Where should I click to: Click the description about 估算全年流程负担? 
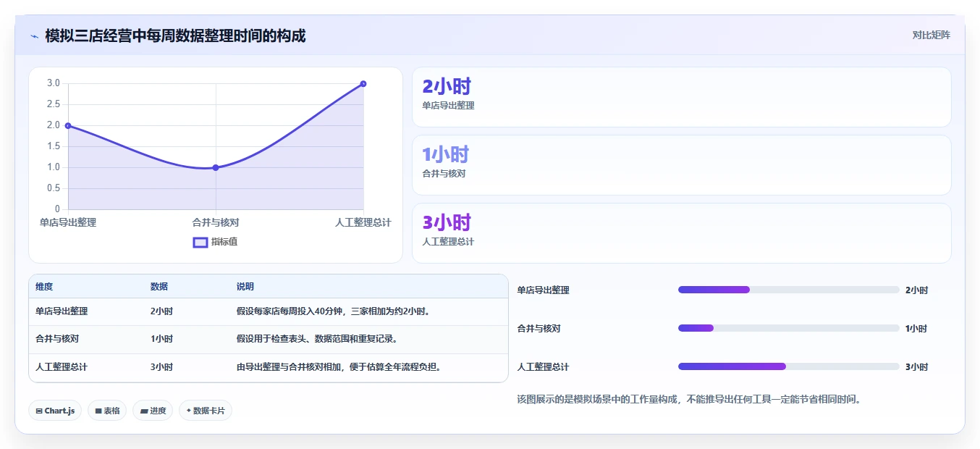pos(339,367)
